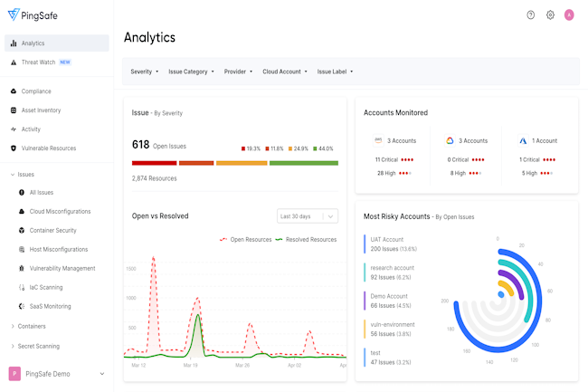Click the Cloud Misconfigurations cloud icon
The width and height of the screenshot is (588, 392).
click(22, 212)
